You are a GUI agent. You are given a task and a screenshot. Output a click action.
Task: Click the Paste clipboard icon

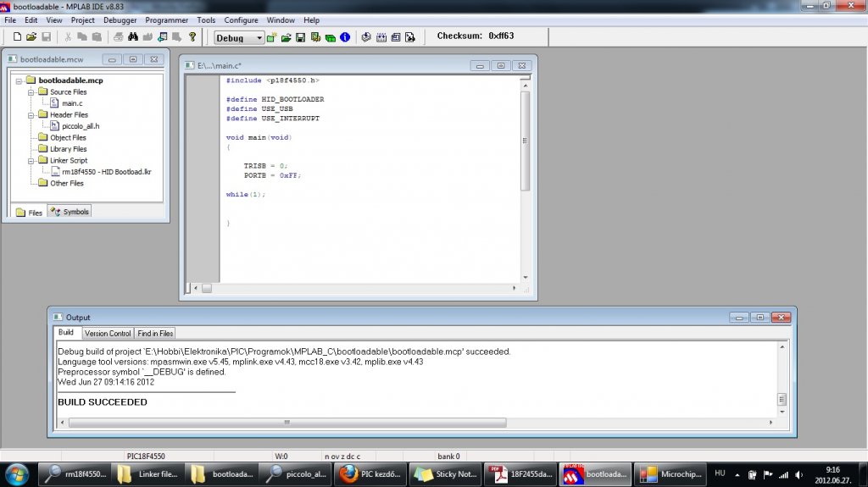[97, 37]
